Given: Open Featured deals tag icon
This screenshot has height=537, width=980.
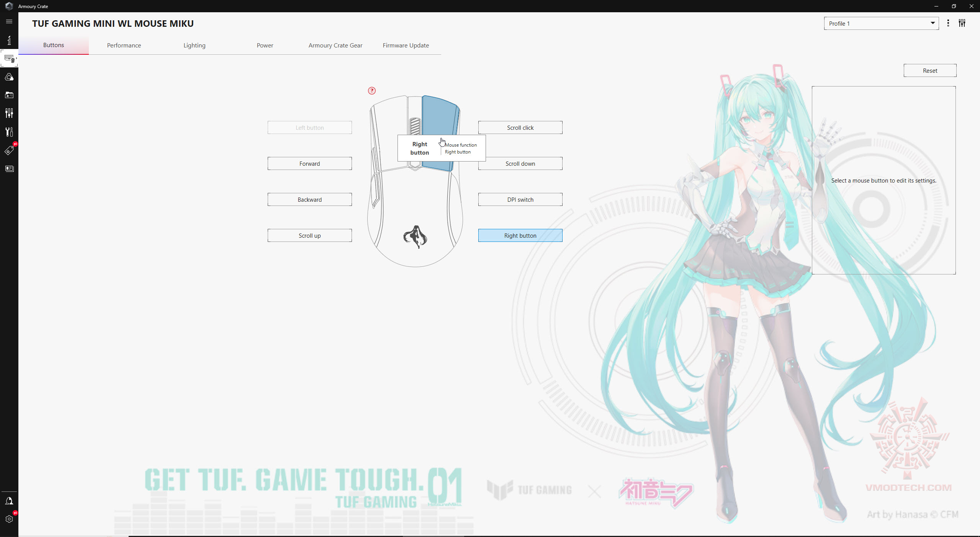Looking at the screenshot, I should point(9,150).
